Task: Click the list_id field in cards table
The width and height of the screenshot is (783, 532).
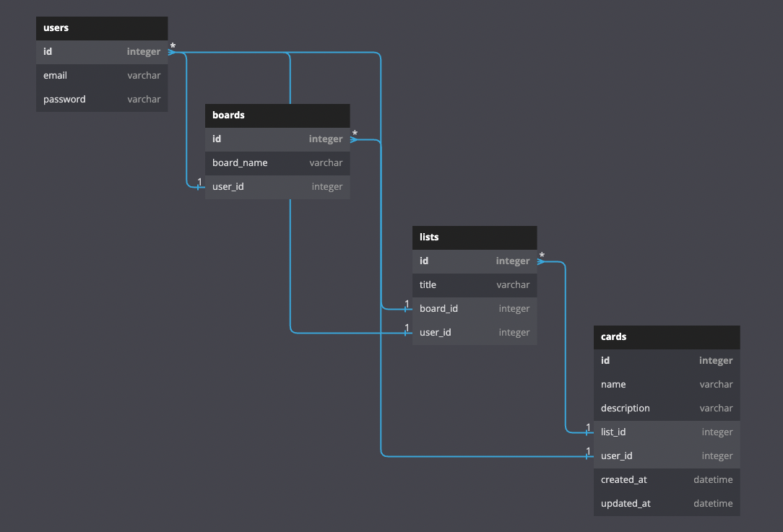Action: 667,432
